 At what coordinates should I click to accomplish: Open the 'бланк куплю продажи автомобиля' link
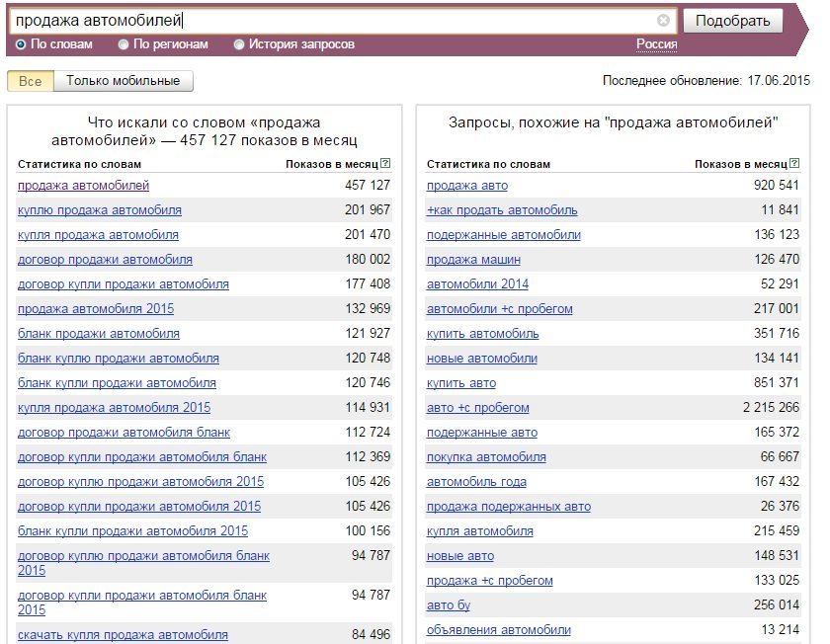[119, 359]
